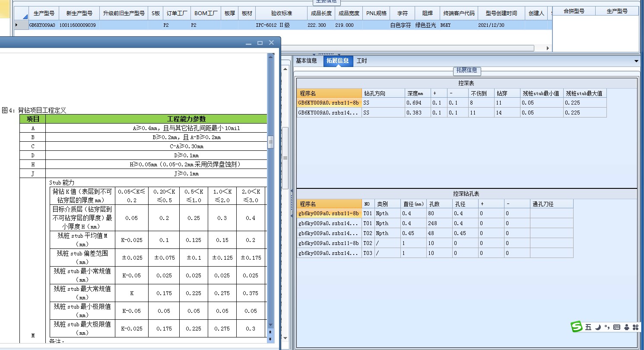Close the document viewer window

(271, 42)
